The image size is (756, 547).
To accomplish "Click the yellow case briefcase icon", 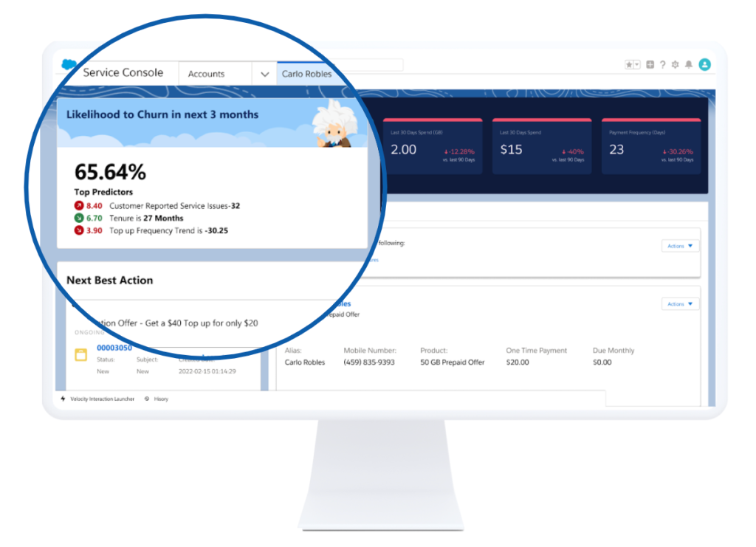I will (81, 354).
